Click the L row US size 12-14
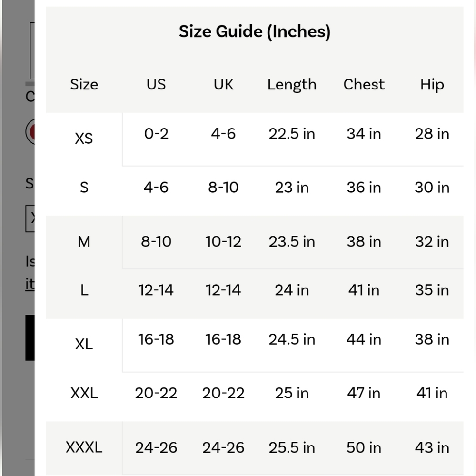Screen dimensions: 476x476 (156, 290)
